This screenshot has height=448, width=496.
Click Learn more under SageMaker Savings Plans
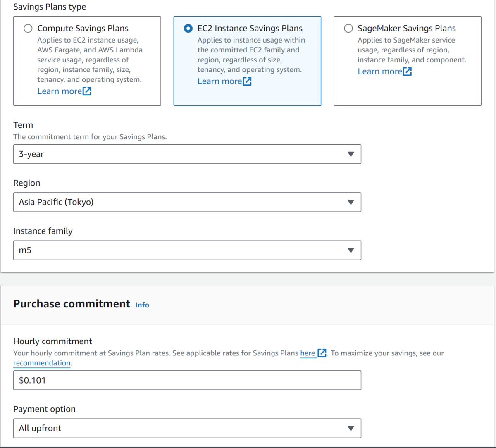point(379,71)
